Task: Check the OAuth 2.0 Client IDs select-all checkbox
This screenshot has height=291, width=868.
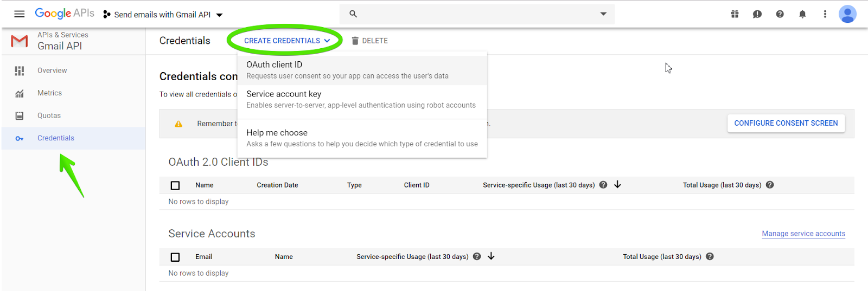Action: pos(175,185)
